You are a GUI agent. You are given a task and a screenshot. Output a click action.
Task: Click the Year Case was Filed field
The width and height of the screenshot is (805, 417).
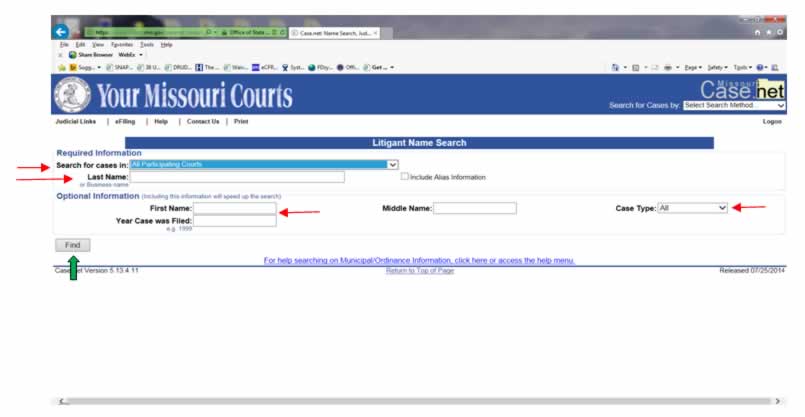235,221
